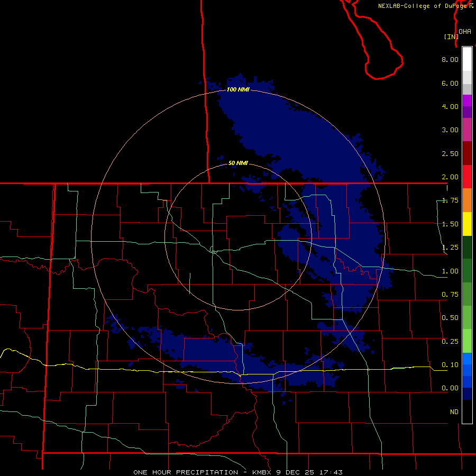The height and width of the screenshot is (476, 476).
Task: Select the 0.75 scale value
Action: coord(450,294)
